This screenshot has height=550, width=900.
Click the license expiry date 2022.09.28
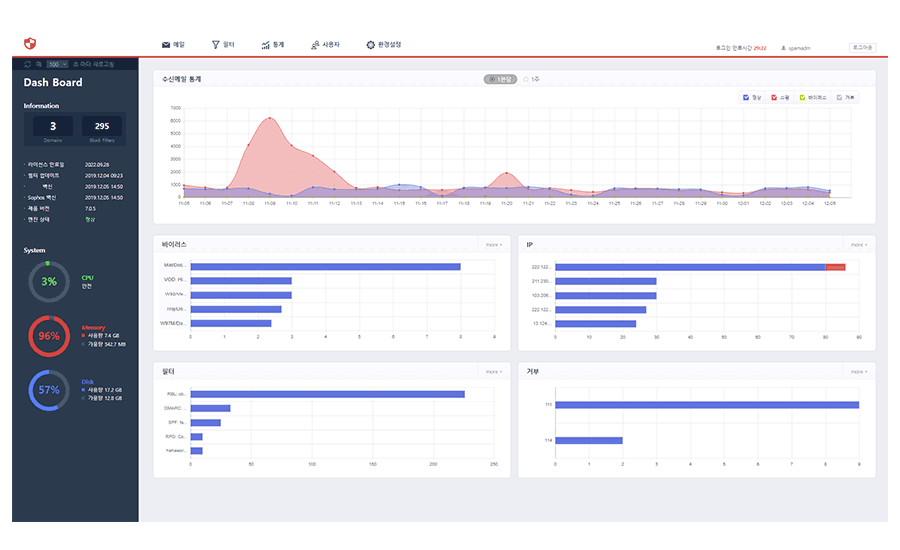97,165
